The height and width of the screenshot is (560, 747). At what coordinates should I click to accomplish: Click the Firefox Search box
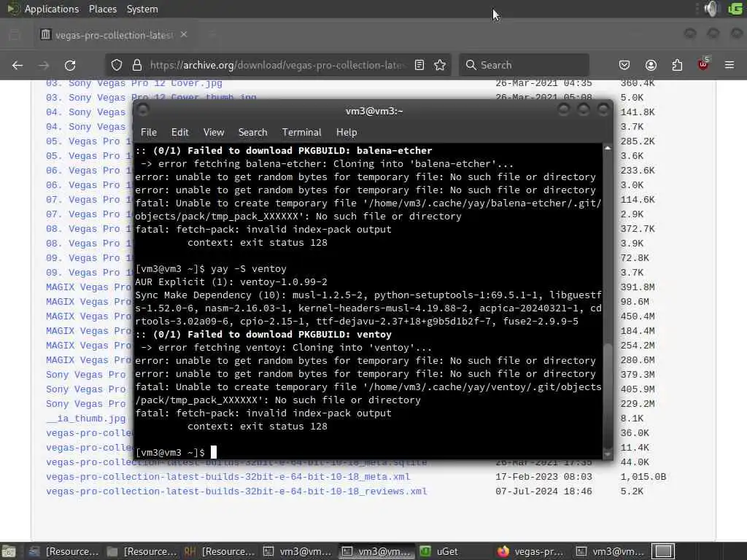[x=524, y=65]
